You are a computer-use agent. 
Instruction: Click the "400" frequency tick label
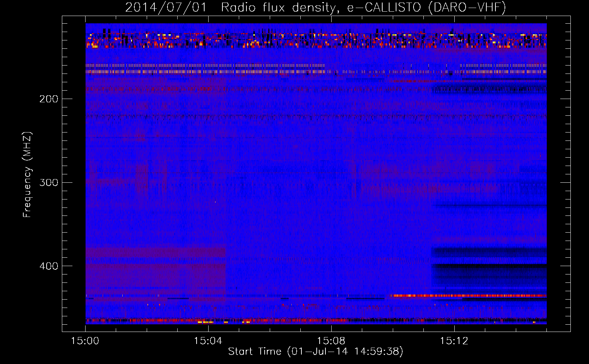pos(49,266)
